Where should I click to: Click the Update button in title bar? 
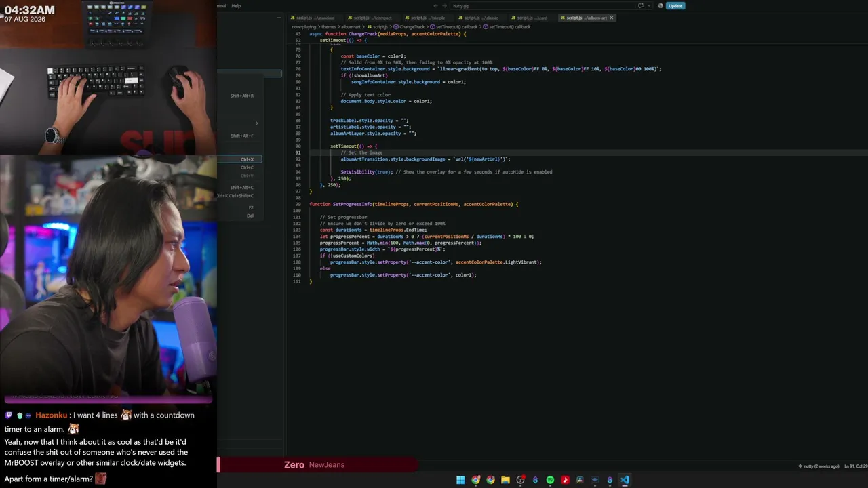click(x=675, y=5)
